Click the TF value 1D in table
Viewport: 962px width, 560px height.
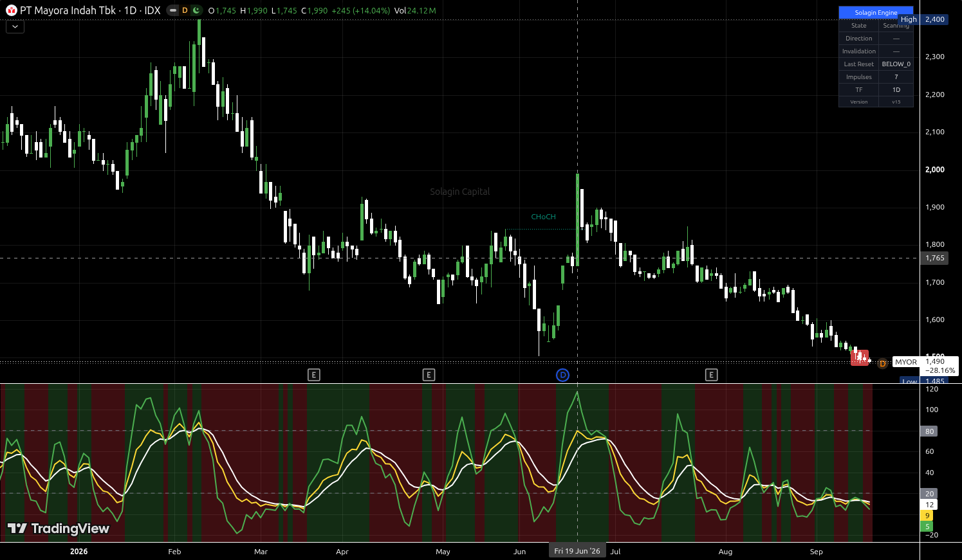coord(896,90)
